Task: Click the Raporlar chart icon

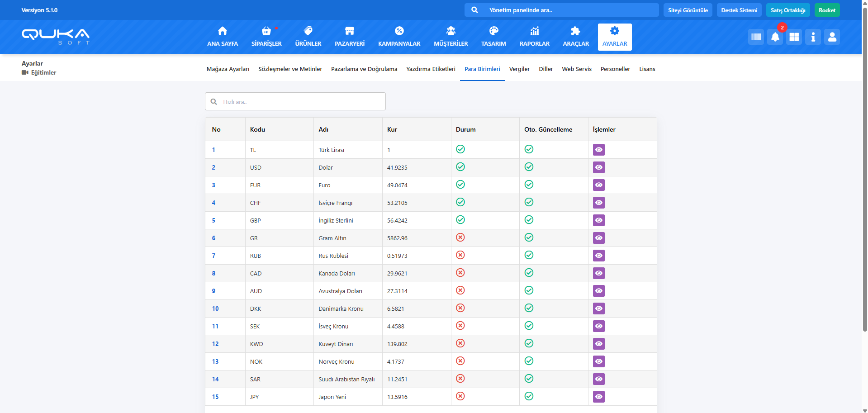Action: coord(534,31)
